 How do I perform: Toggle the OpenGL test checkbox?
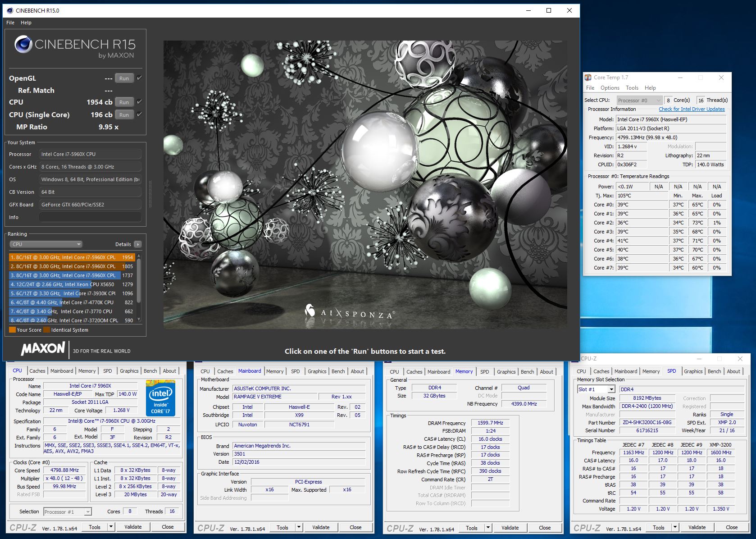point(140,78)
